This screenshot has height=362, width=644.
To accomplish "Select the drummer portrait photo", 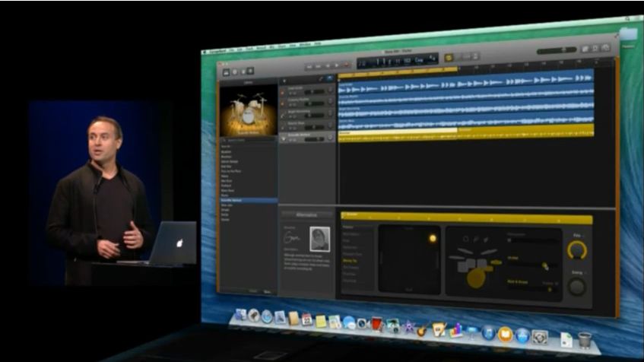I will pyautogui.click(x=319, y=239).
